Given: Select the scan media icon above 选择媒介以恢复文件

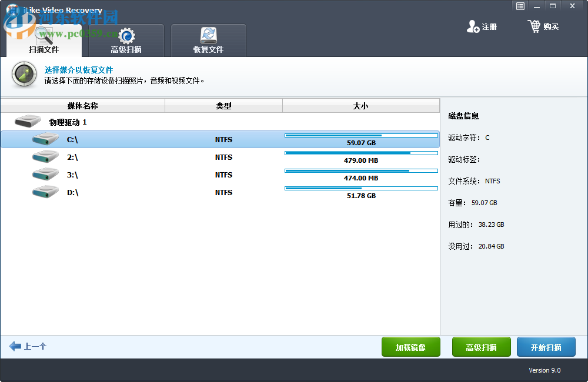Looking at the screenshot, I should pyautogui.click(x=24, y=75).
